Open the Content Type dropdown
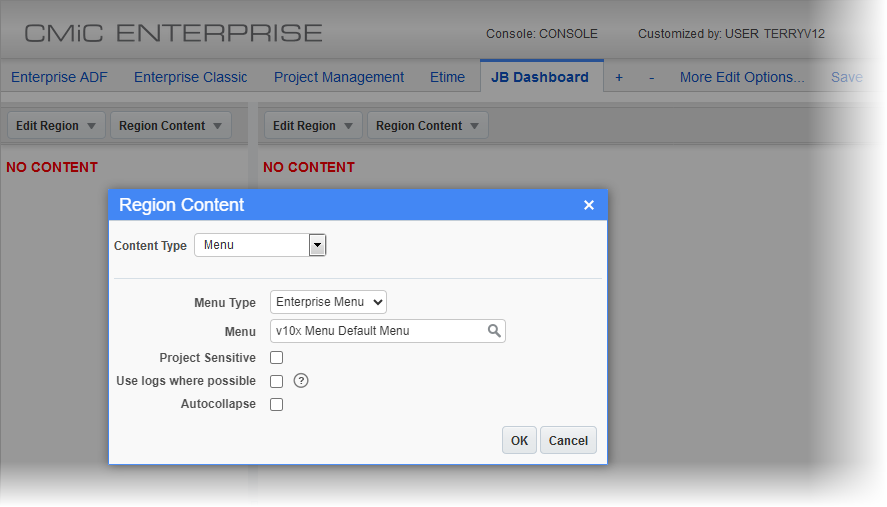The image size is (887, 507). 317,245
